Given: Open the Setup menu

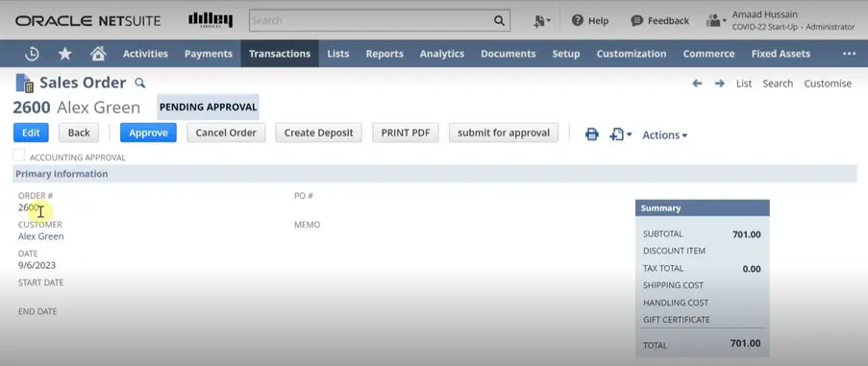Looking at the screenshot, I should (566, 54).
